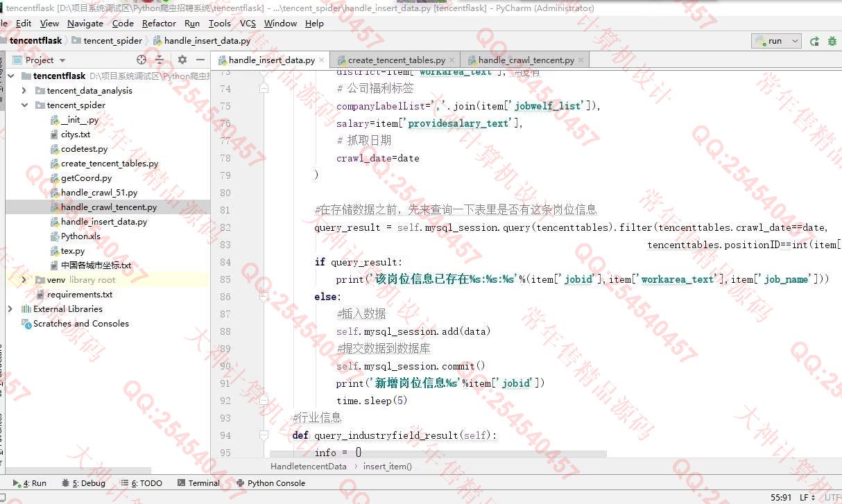842x504 pixels.
Task: Open the Refactor menu
Action: 159,23
